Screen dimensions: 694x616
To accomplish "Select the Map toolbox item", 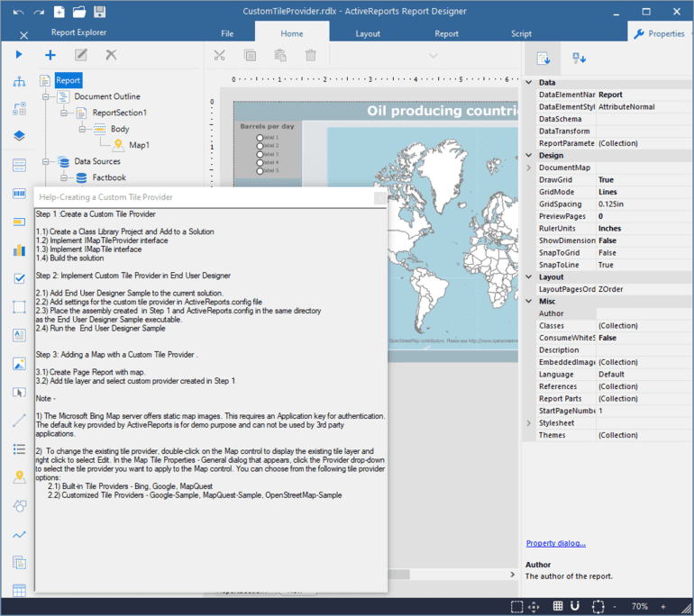I will coord(19,477).
